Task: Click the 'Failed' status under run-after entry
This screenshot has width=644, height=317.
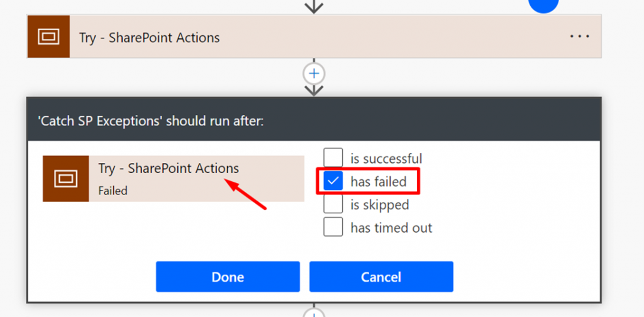Action: [x=113, y=191]
